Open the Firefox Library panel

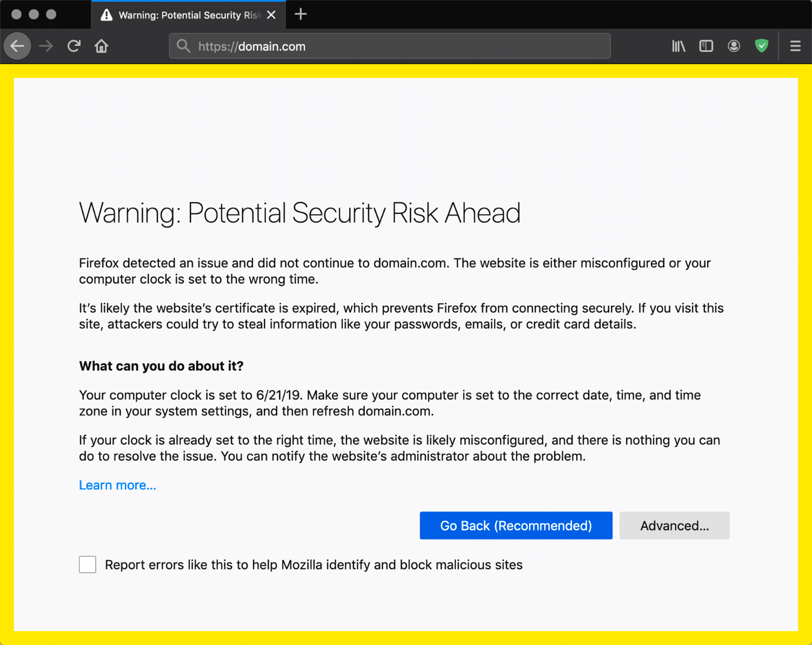[678, 46]
